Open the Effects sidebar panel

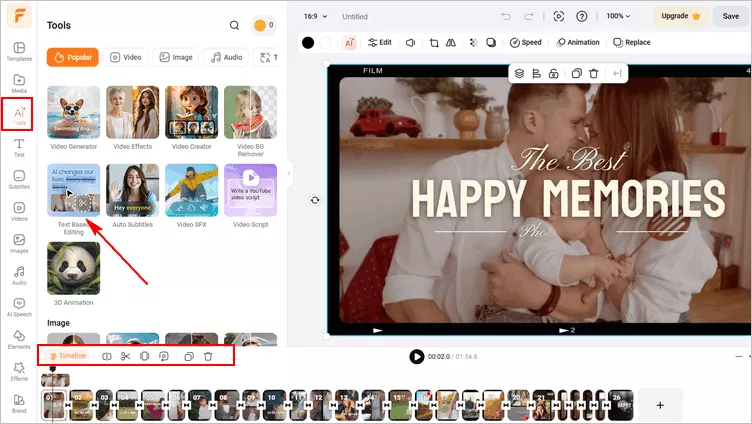(x=19, y=372)
